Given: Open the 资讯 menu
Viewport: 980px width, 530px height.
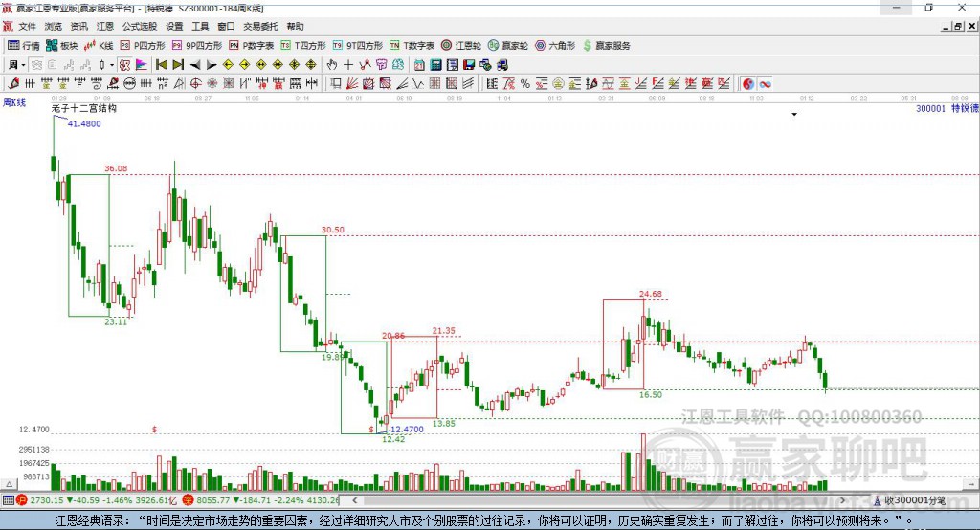Looking at the screenshot, I should 79,26.
